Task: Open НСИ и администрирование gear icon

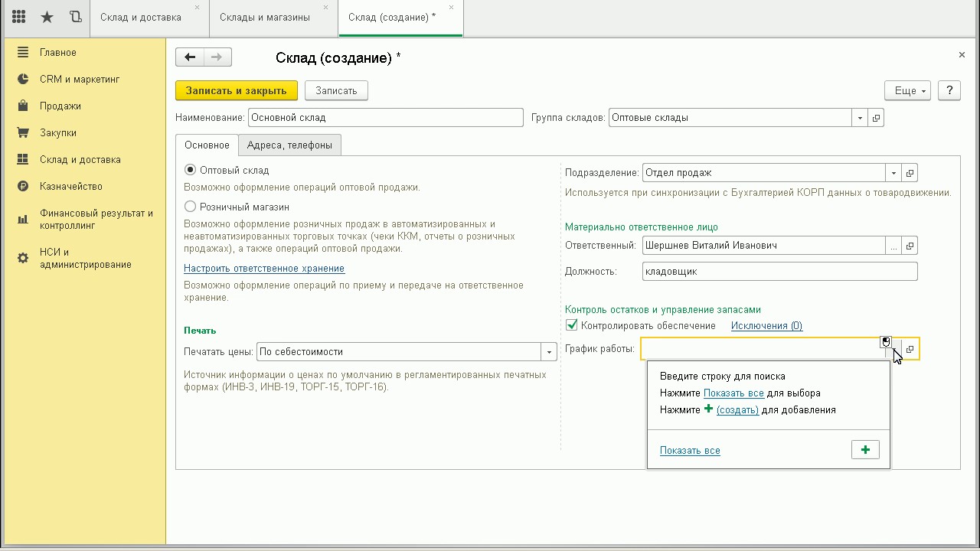Action: pyautogui.click(x=23, y=258)
